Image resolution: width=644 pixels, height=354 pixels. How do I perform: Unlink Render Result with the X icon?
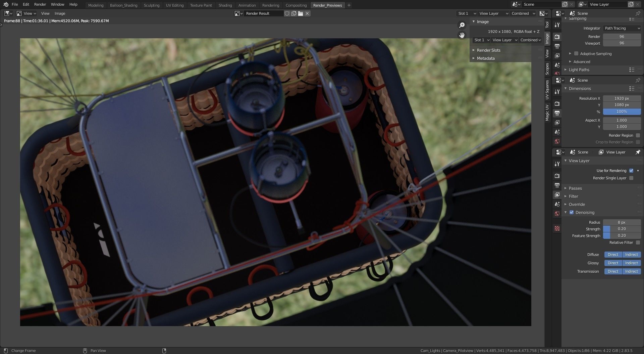[307, 13]
